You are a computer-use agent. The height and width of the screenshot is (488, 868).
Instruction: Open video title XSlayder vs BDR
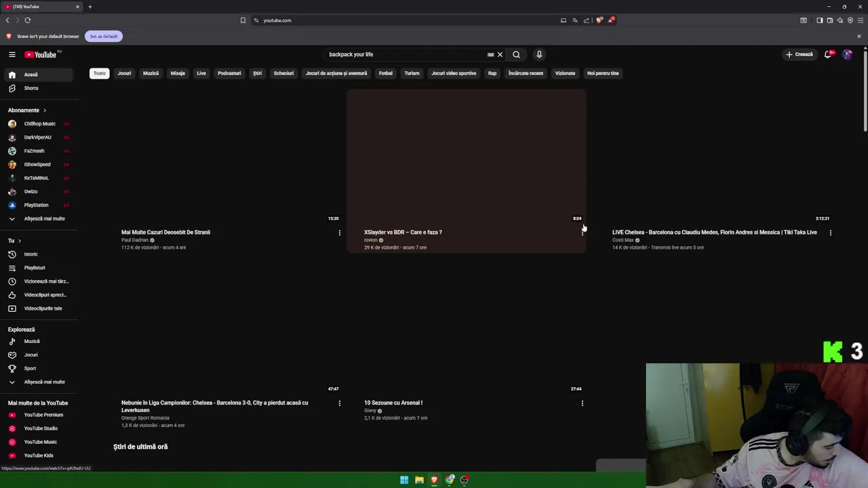(x=403, y=232)
